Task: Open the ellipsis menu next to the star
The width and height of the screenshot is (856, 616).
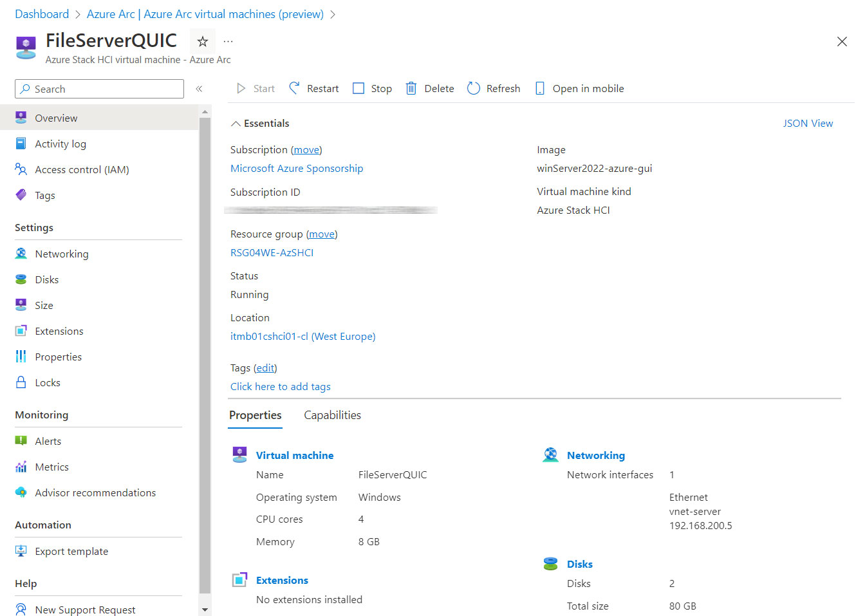Action: click(228, 41)
